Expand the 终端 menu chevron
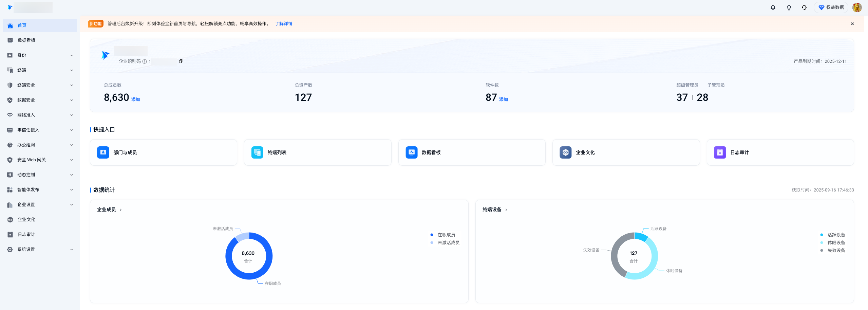This screenshot has width=868, height=310. pyautogui.click(x=72, y=70)
